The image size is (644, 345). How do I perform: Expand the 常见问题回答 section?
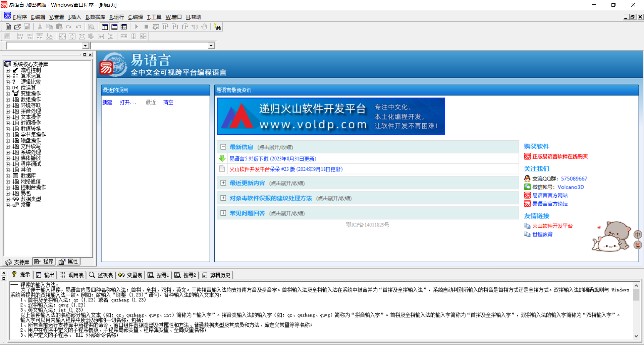pos(223,213)
